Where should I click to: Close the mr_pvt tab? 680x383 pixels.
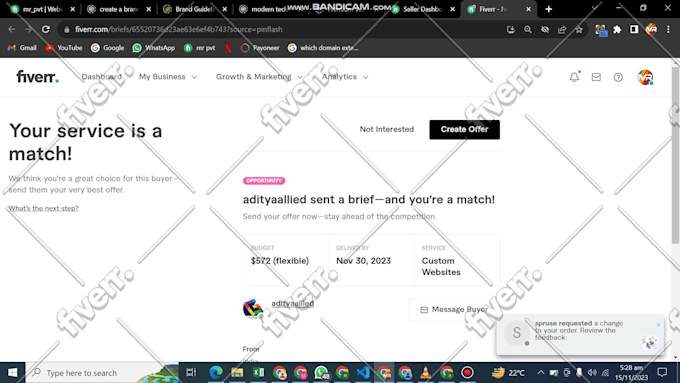click(x=72, y=9)
